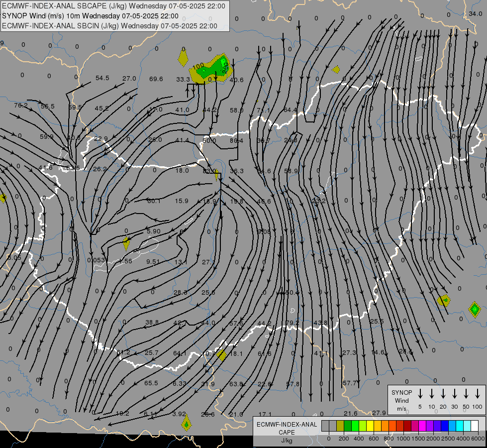Screen dimensions: 487x448
Task: Click the 38.8 map value
Action: 152,323
